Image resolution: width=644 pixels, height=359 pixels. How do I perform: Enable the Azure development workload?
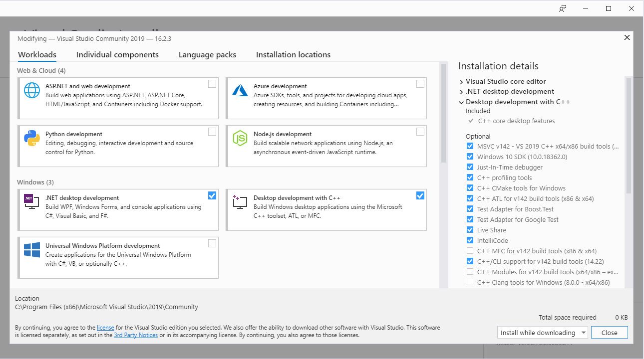[x=420, y=84]
